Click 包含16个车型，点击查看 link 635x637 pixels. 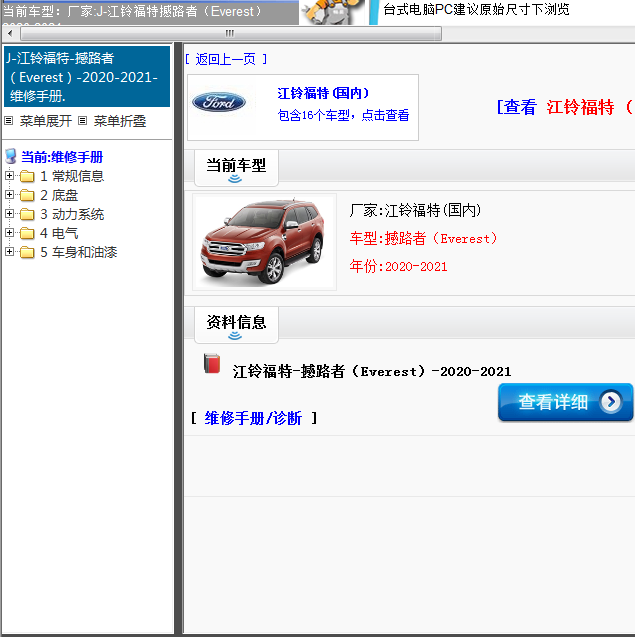pyautogui.click(x=343, y=115)
